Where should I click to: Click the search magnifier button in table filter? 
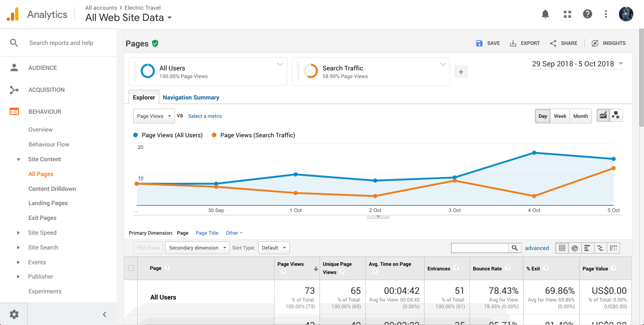click(x=515, y=248)
